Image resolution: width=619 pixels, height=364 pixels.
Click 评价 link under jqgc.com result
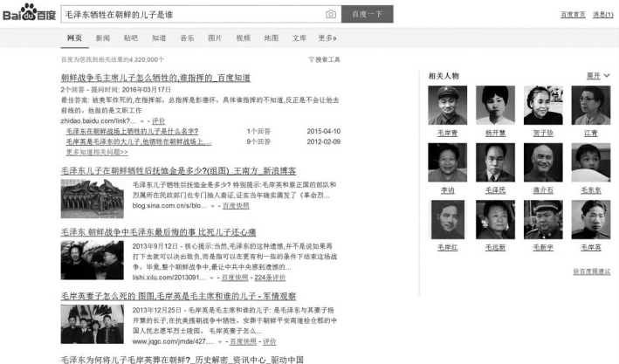[x=270, y=342]
